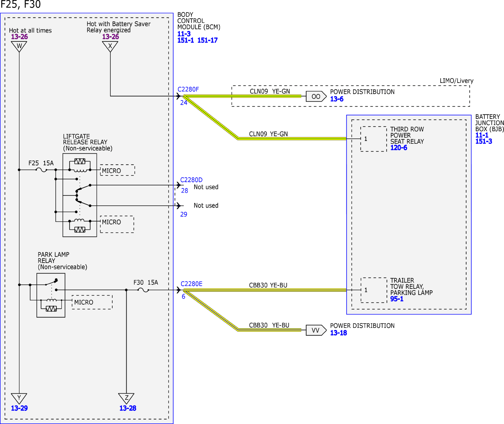Click the MICRO box beside Park Lamp Relay
Image resolution: width=504 pixels, height=424 pixels.
[92, 302]
